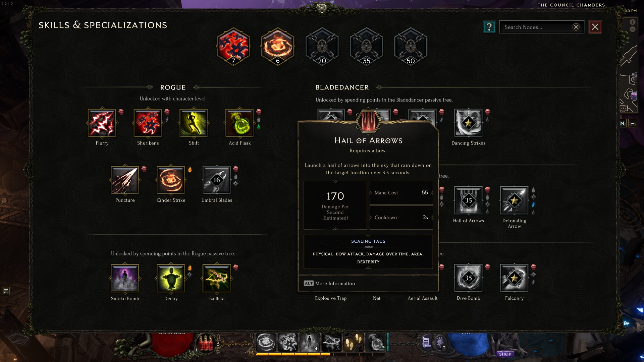Viewport: 644px width, 362px height.
Task: Open the specialized Shurikens skill slot
Action: click(x=233, y=47)
